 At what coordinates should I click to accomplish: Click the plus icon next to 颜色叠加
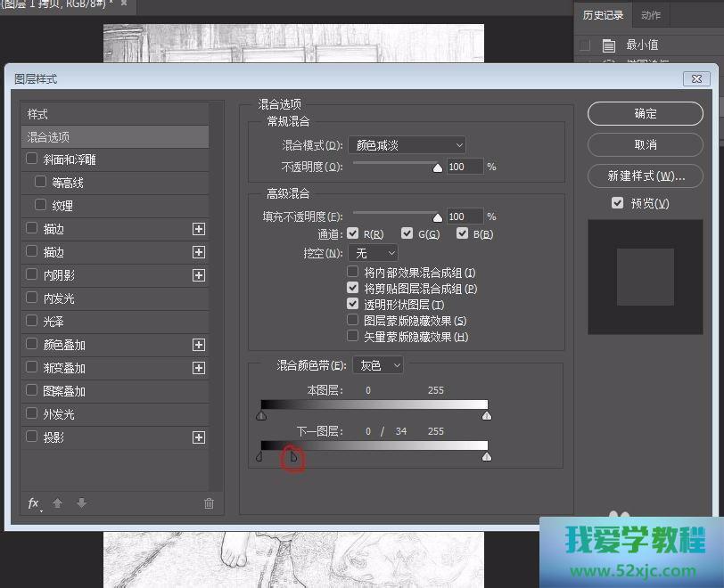pyautogui.click(x=199, y=345)
